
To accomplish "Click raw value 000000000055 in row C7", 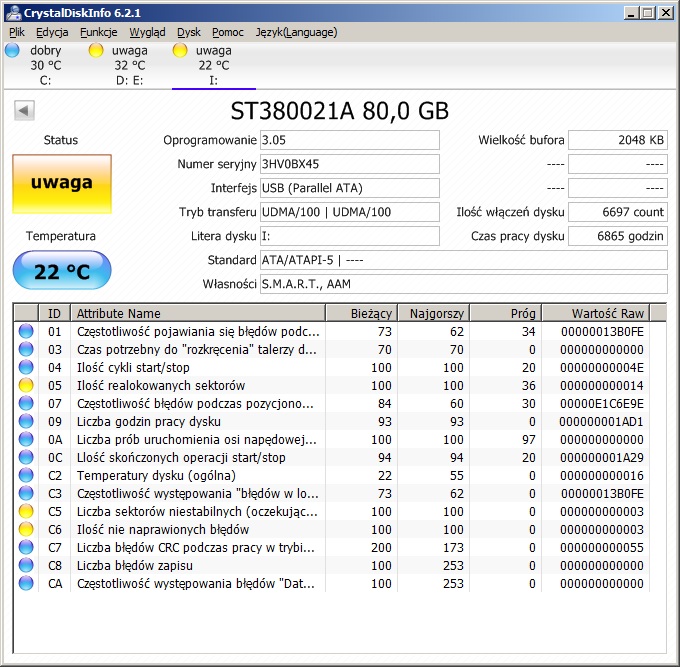I will coord(602,547).
